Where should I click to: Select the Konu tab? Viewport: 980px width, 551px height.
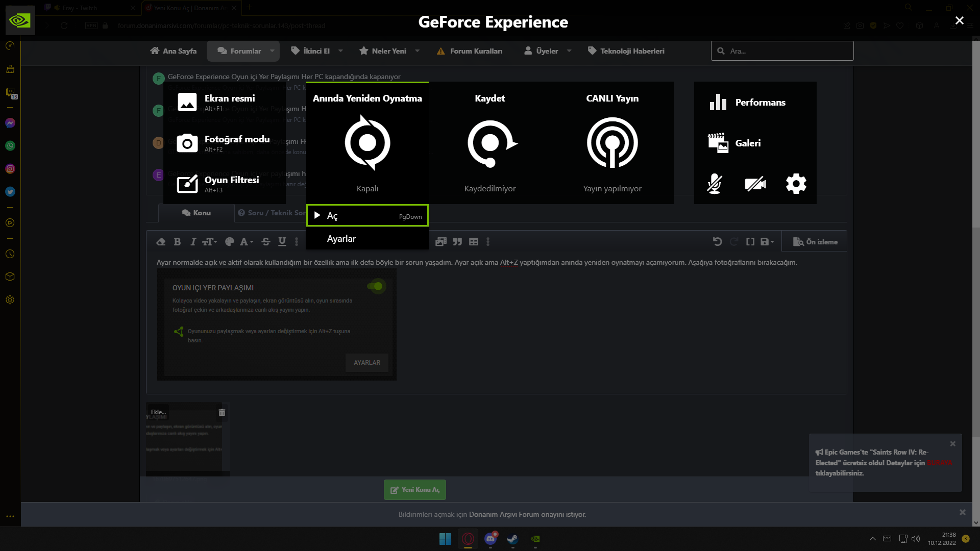click(197, 213)
